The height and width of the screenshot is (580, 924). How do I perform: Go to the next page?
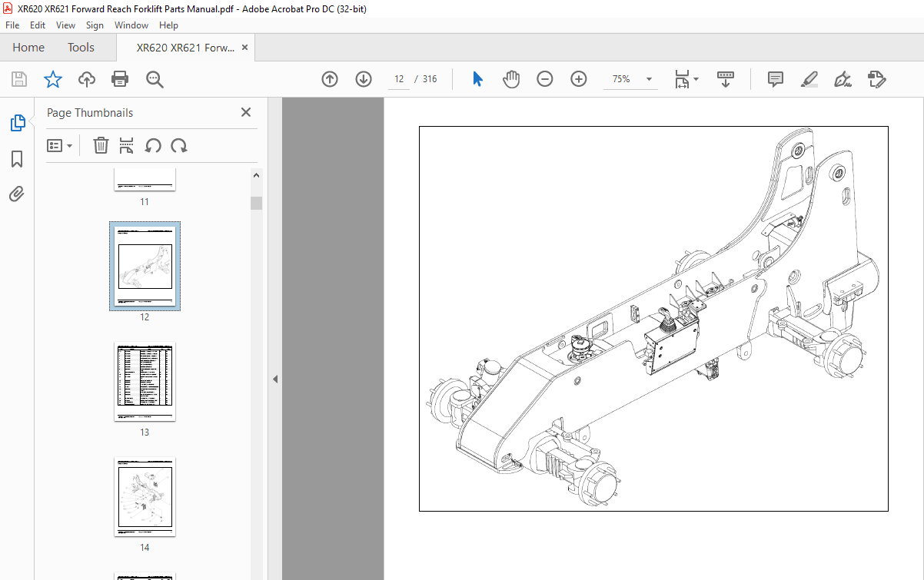(x=363, y=78)
